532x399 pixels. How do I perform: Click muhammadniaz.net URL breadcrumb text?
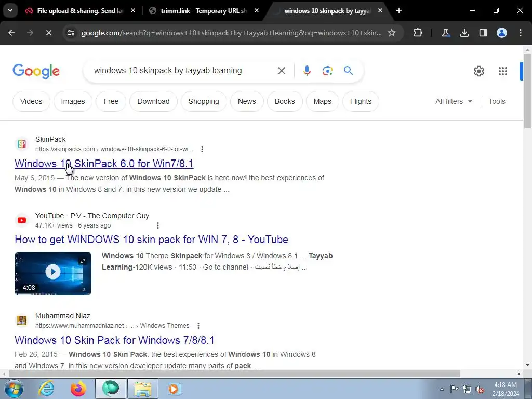[112, 326]
